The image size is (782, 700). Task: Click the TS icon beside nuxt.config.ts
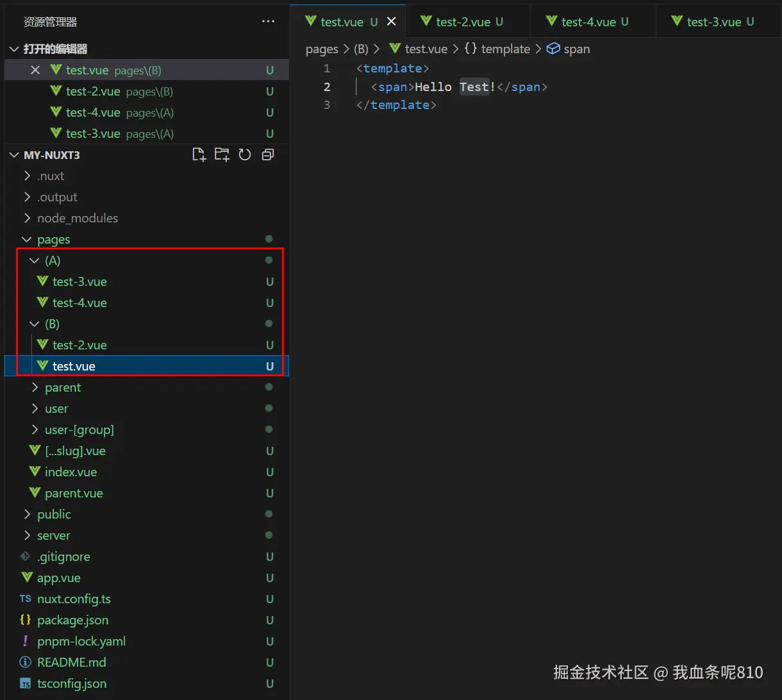[25, 599]
